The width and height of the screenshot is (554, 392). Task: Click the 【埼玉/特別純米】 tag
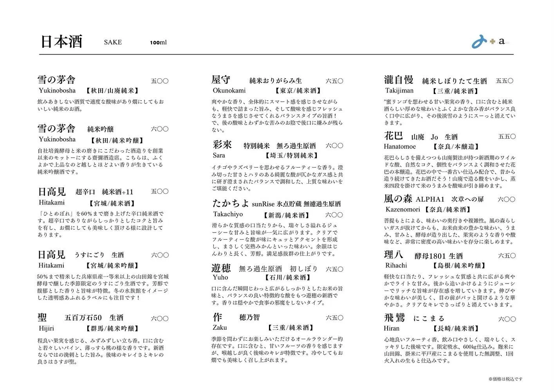coord(292,155)
